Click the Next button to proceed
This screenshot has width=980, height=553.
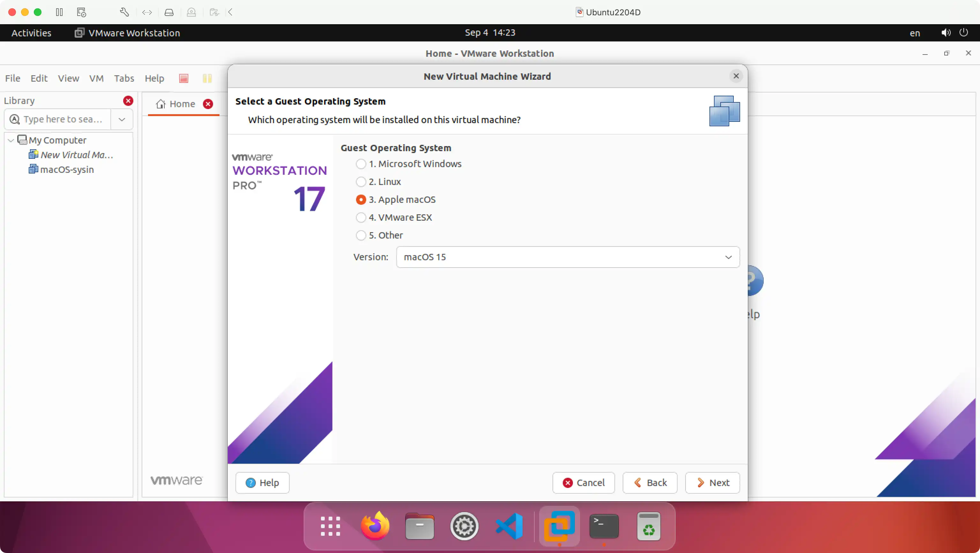[713, 483]
